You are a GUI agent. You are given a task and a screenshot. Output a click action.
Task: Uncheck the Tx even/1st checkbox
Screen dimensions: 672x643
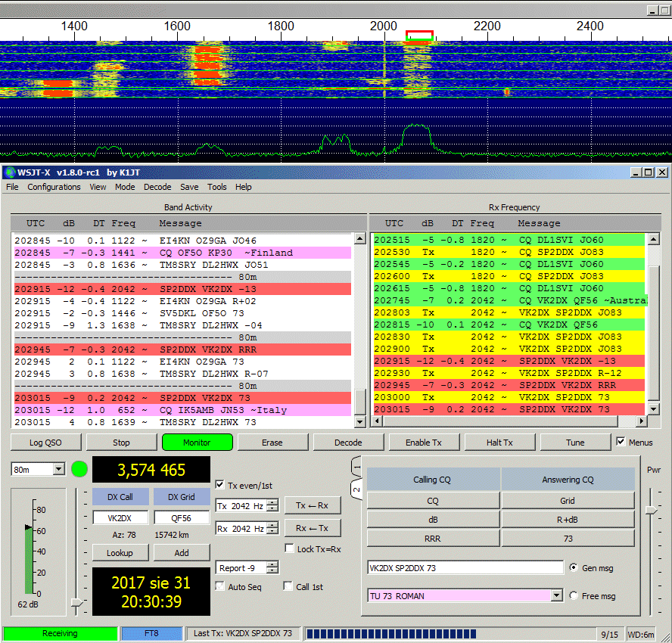(x=220, y=485)
